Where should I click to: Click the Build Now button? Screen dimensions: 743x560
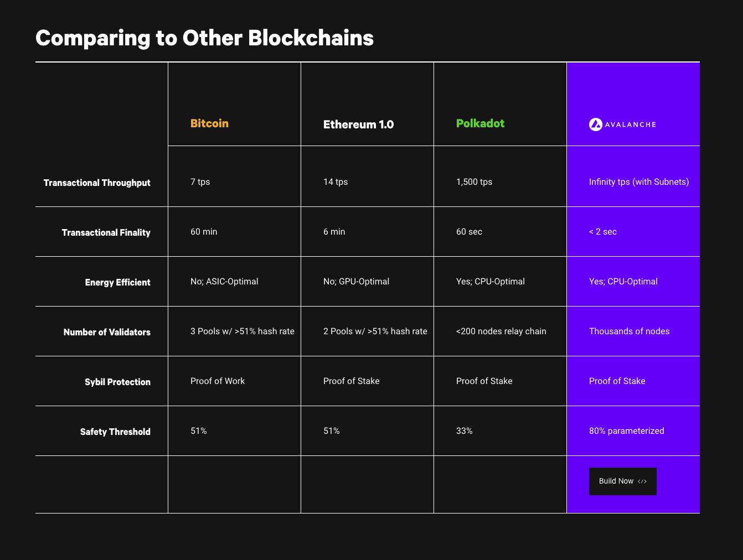(622, 481)
